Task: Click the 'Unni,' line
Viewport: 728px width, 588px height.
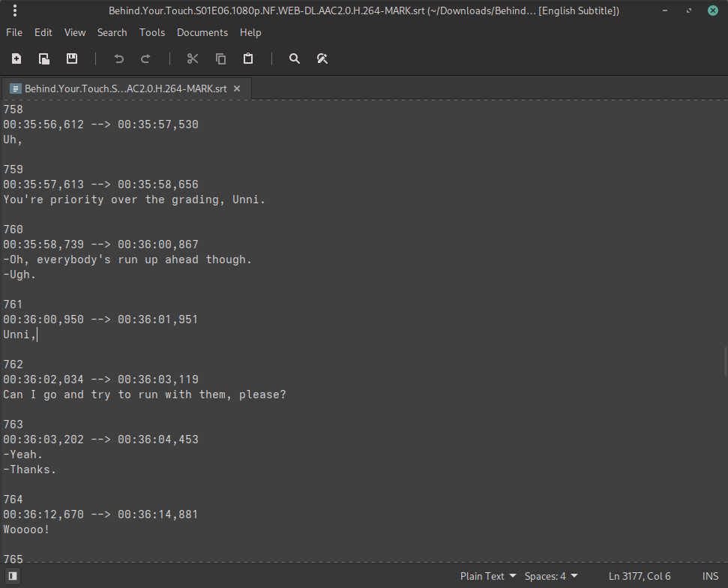Action: click(x=19, y=334)
